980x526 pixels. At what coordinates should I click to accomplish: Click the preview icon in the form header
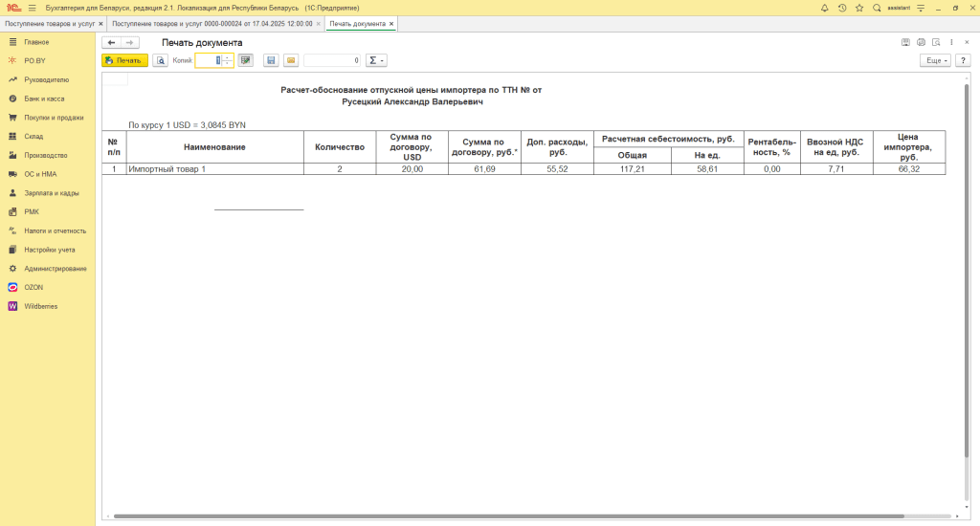click(x=936, y=42)
